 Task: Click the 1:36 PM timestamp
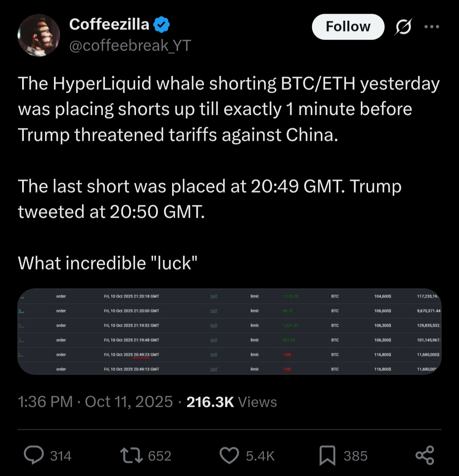tap(45, 402)
